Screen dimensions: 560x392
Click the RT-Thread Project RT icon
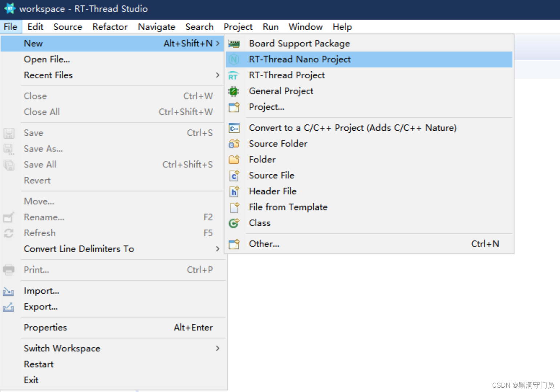[x=233, y=75]
